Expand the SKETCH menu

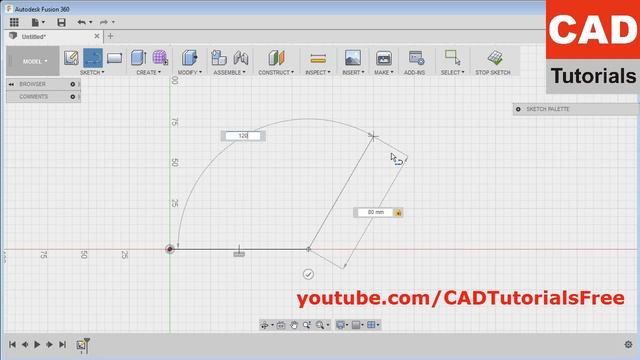pyautogui.click(x=92, y=72)
